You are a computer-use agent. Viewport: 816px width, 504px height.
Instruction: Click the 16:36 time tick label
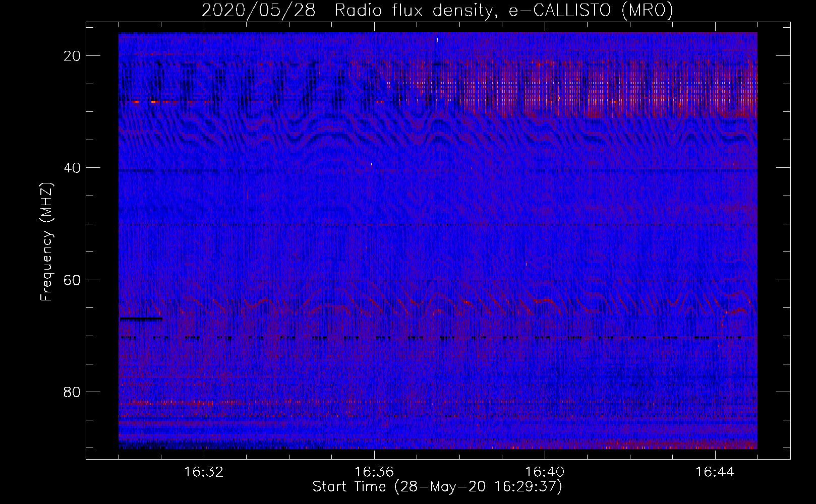point(374,472)
